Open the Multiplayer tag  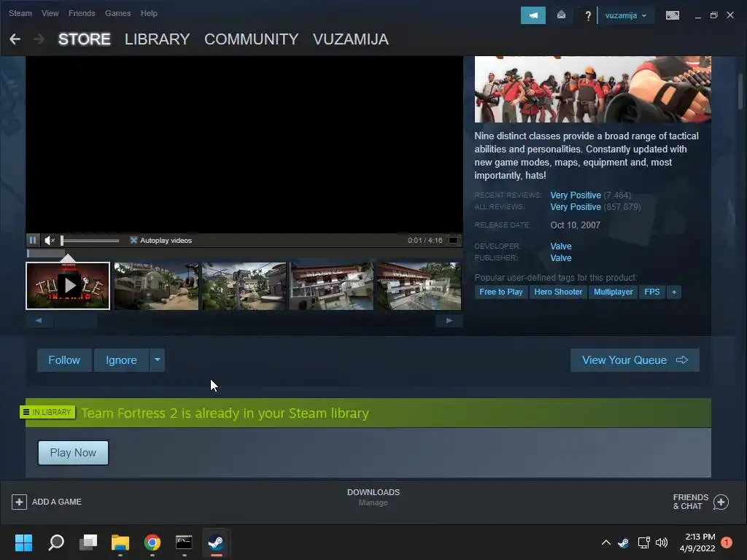613,292
